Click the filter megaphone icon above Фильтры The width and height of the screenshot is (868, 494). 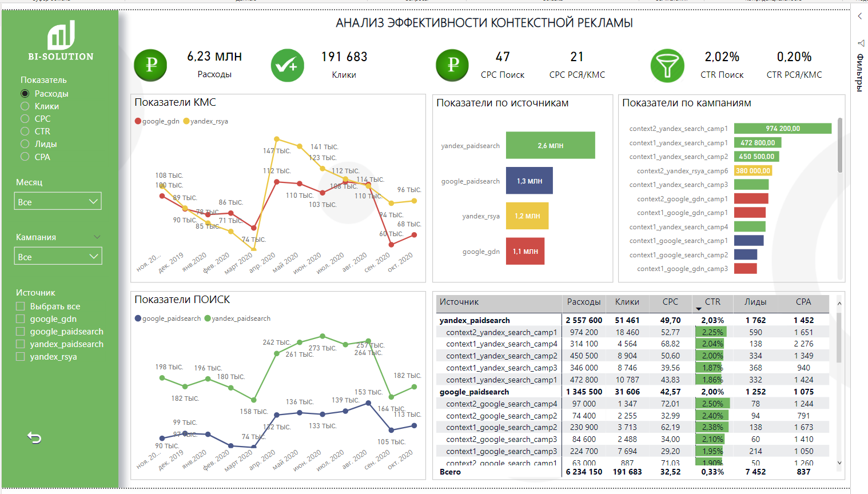coord(860,43)
